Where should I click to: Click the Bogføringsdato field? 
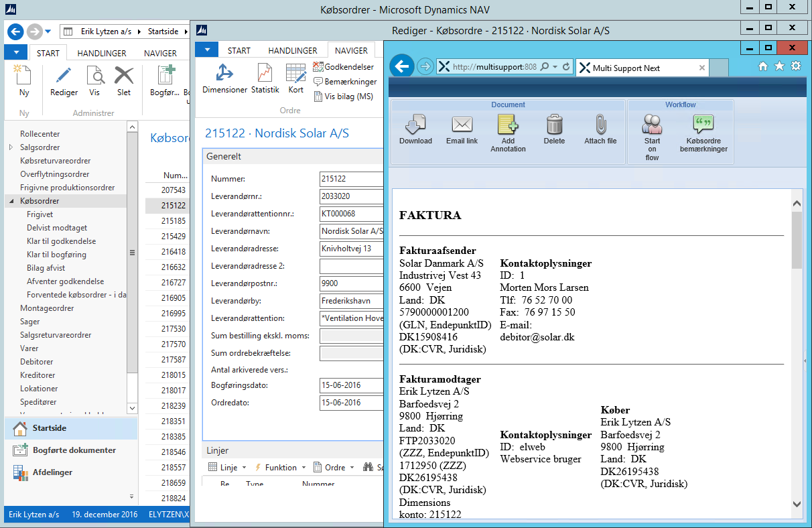pyautogui.click(x=351, y=385)
